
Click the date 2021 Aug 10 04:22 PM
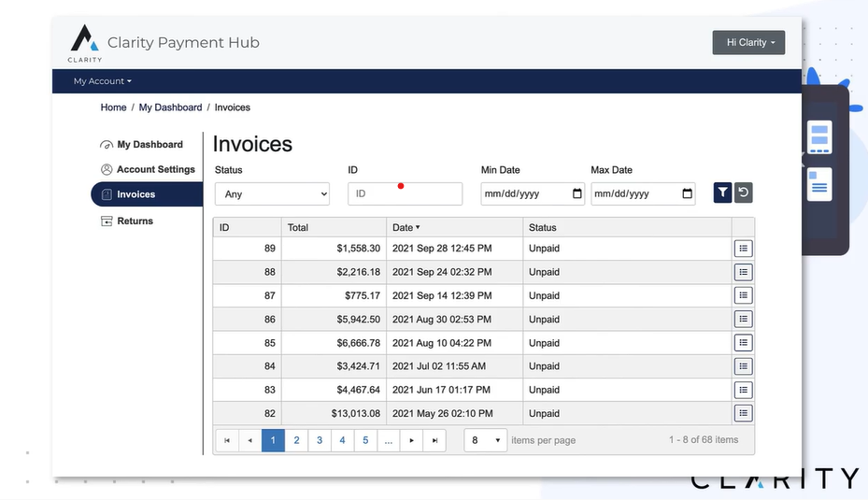coord(442,343)
